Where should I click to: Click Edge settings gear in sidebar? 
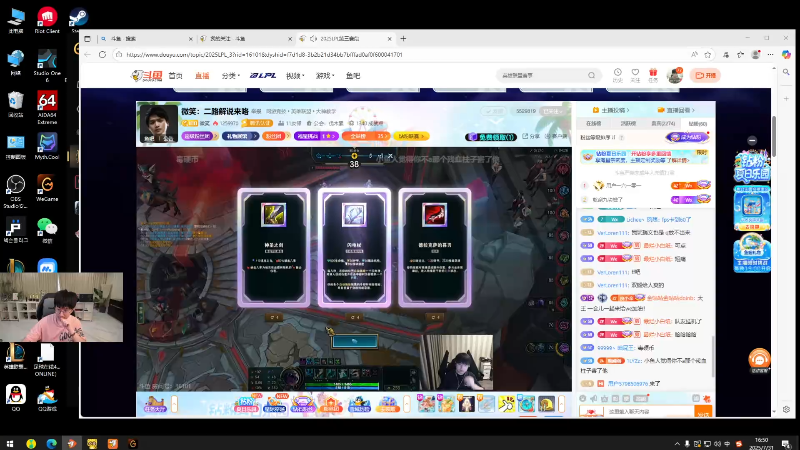[786, 409]
